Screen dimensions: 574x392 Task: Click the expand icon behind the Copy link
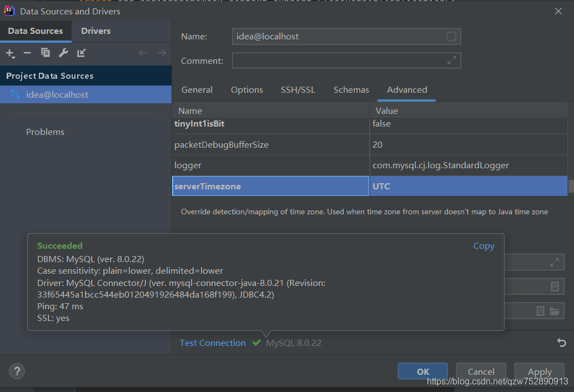click(555, 262)
